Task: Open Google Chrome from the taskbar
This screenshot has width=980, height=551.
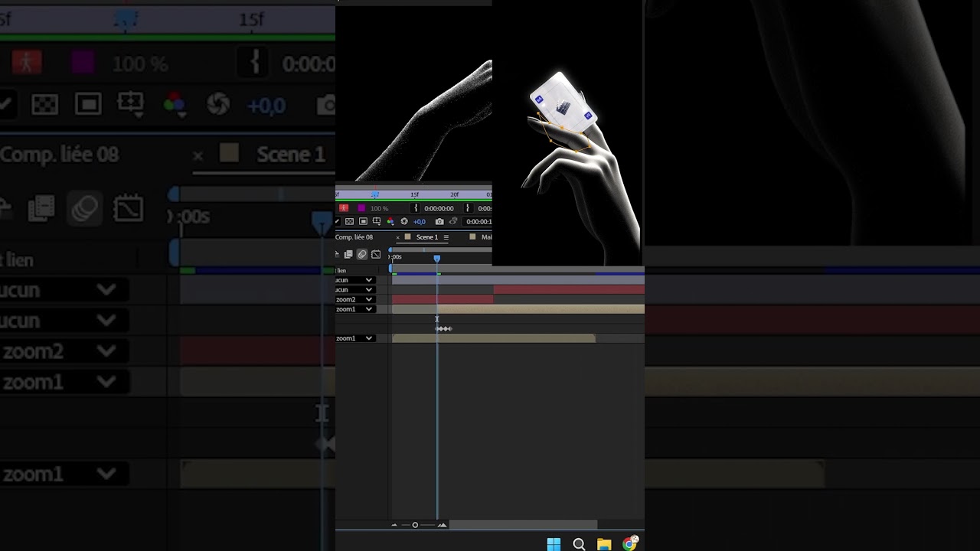Action: tap(629, 543)
